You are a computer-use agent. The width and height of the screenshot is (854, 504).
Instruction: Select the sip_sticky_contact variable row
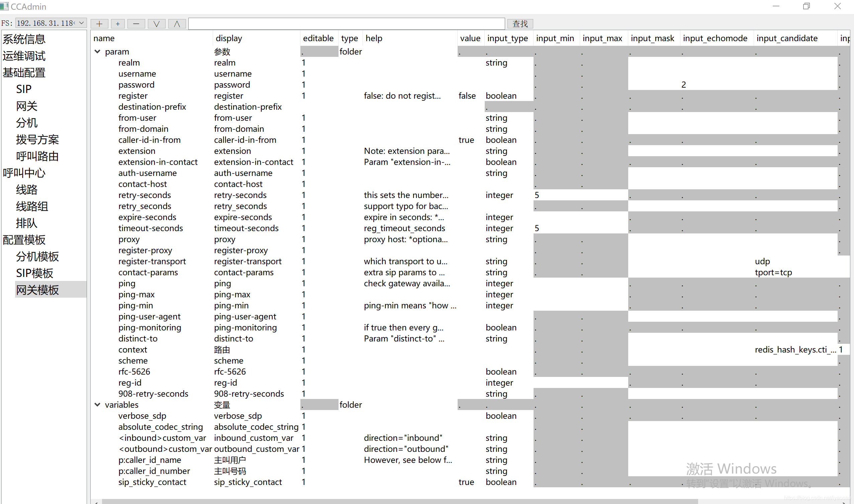(x=152, y=482)
